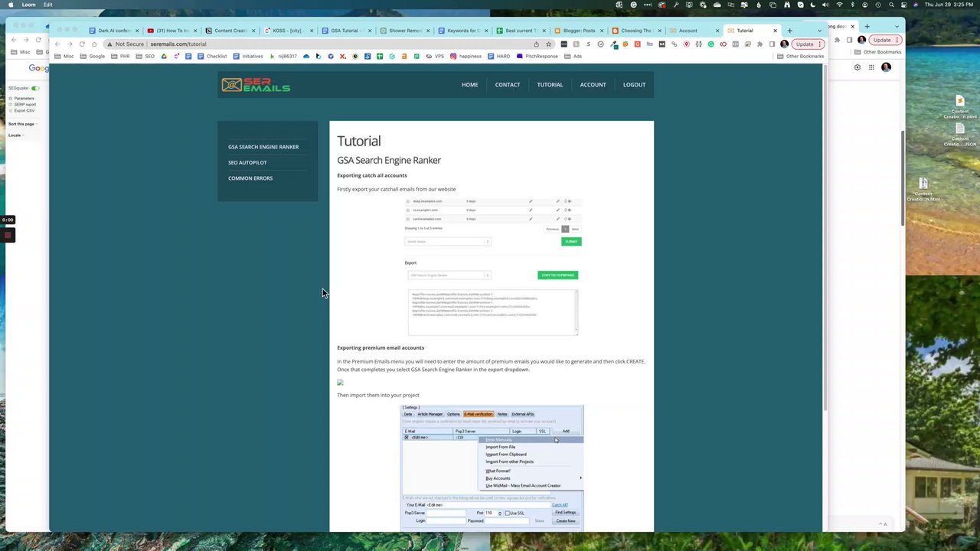Viewport: 980px width, 551px height.
Task: Switch to the GSA Tutorial doc tab
Action: pyautogui.click(x=346, y=31)
